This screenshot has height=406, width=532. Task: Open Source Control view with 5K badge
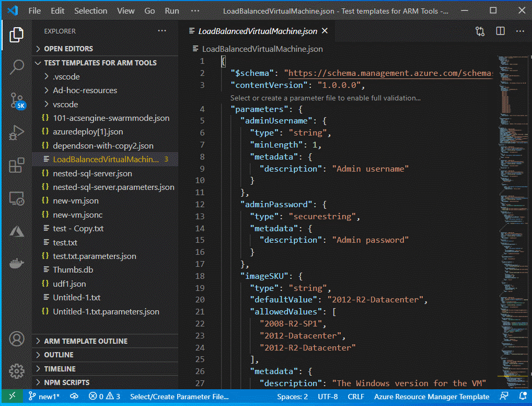coord(16,100)
